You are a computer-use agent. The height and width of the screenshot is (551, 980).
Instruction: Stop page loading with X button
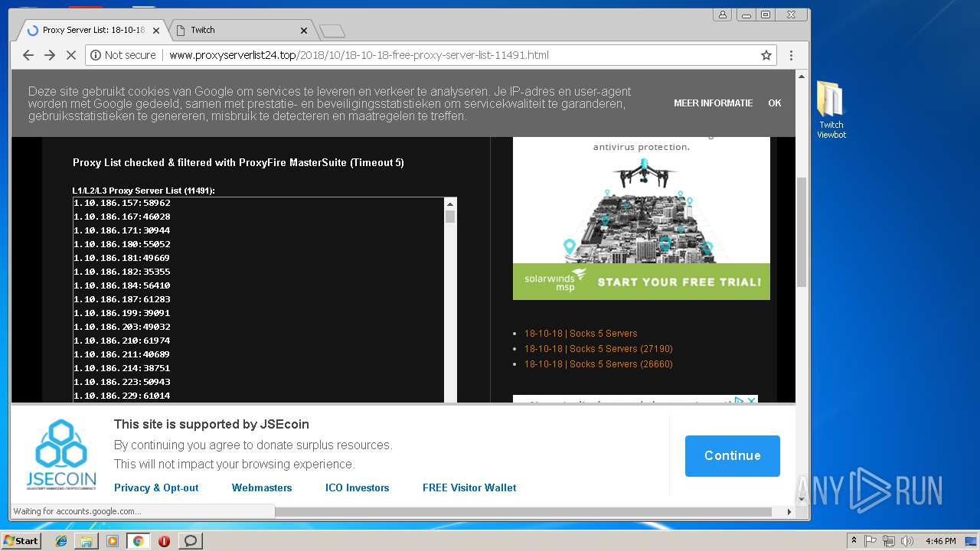pyautogui.click(x=71, y=55)
